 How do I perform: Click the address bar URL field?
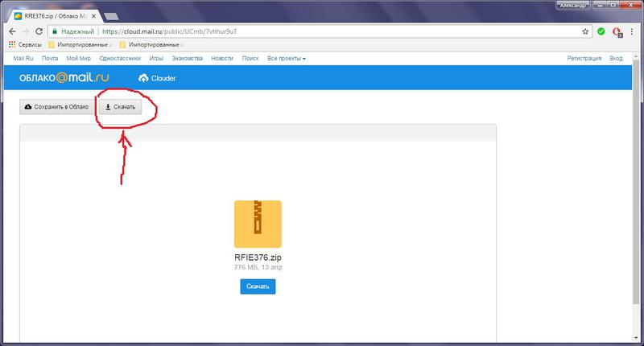click(320, 31)
